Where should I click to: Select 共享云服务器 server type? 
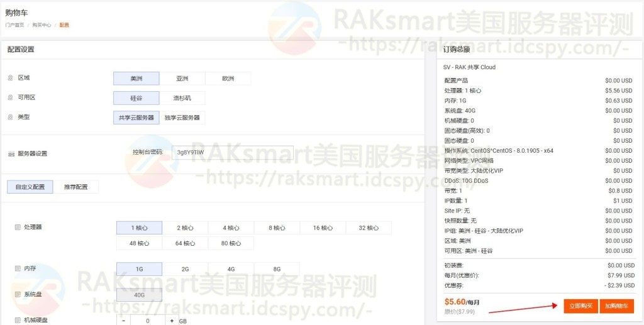coord(136,118)
